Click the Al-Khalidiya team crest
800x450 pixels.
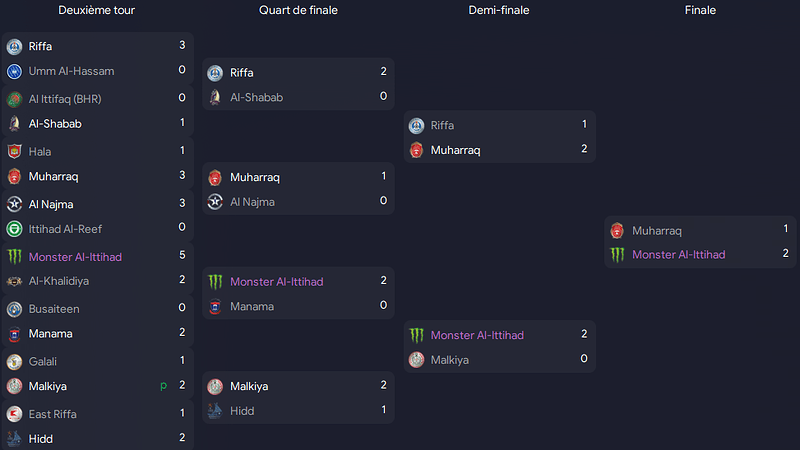[14, 281]
